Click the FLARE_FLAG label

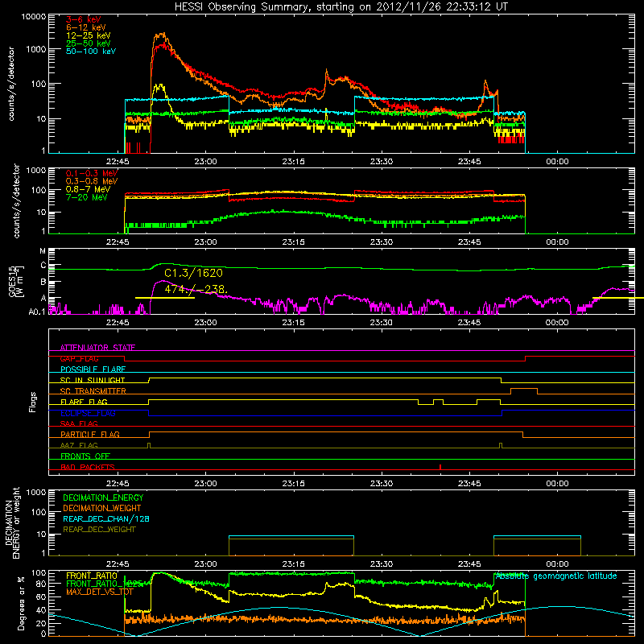click(x=84, y=402)
